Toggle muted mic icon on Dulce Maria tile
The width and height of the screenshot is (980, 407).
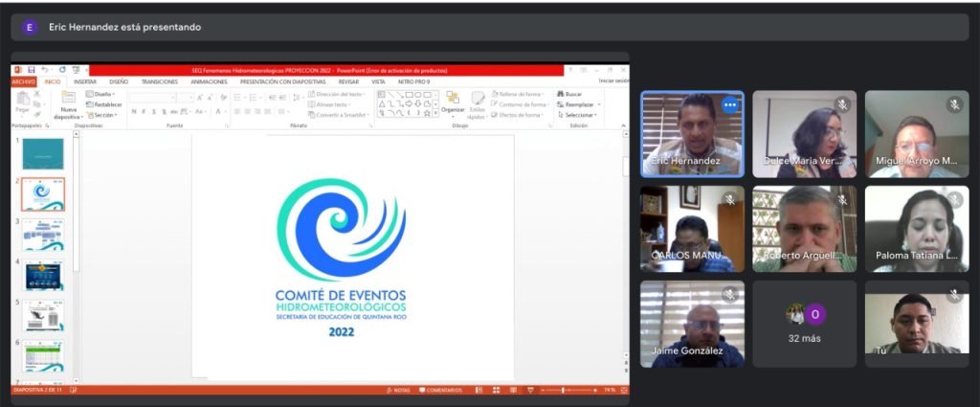[842, 104]
